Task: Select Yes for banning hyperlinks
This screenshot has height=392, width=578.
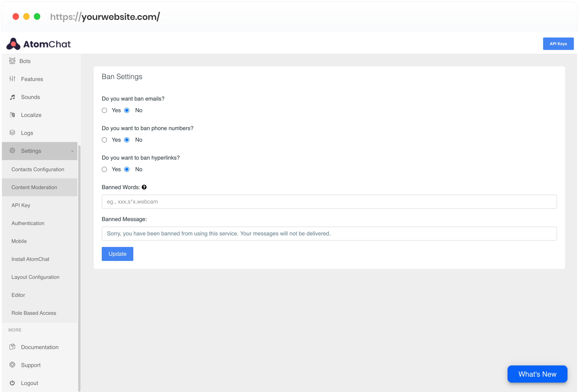Action: point(104,169)
